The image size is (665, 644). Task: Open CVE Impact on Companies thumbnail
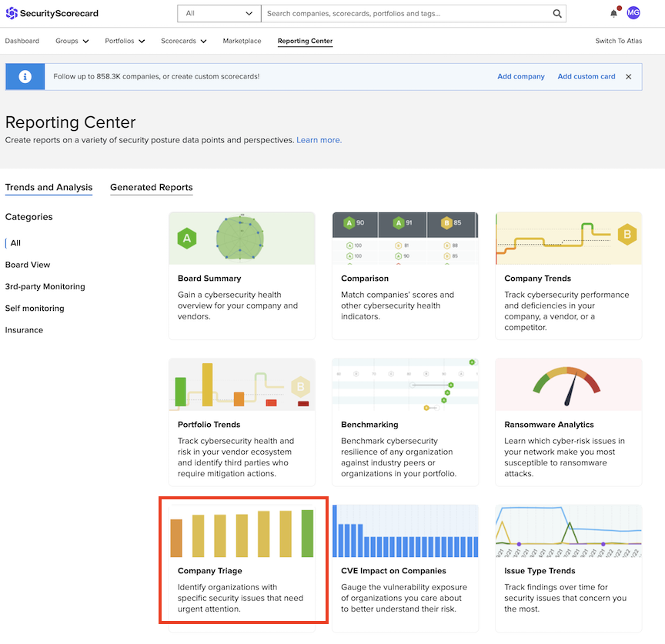click(405, 531)
